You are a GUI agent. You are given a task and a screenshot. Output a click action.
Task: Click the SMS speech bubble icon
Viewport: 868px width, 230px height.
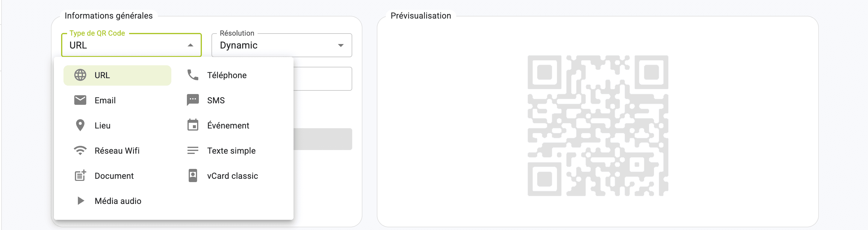point(193,100)
